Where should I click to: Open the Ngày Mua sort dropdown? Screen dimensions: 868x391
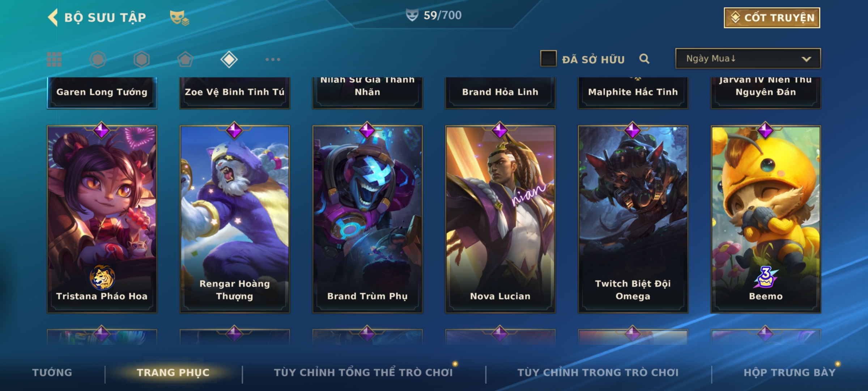[x=748, y=58]
